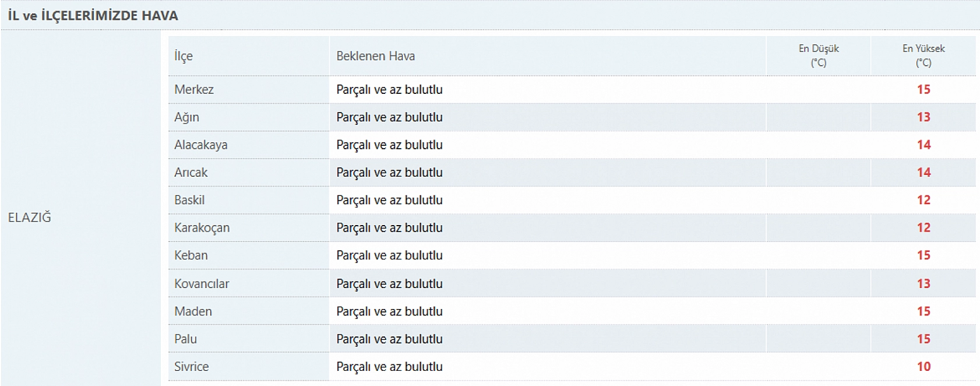Viewport: 980px width, 386px height.
Task: Click the Karakoçan district name
Action: pos(202,228)
